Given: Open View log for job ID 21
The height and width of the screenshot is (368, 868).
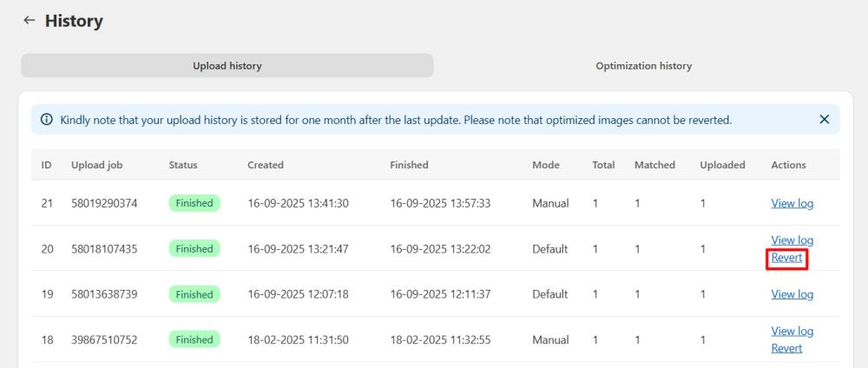Looking at the screenshot, I should point(792,203).
